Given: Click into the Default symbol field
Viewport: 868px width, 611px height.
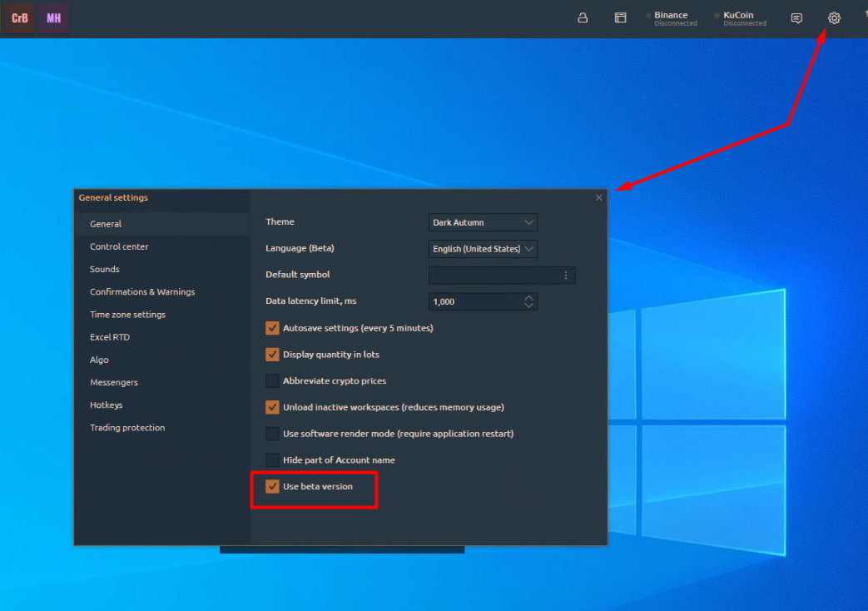Looking at the screenshot, I should click(x=493, y=276).
